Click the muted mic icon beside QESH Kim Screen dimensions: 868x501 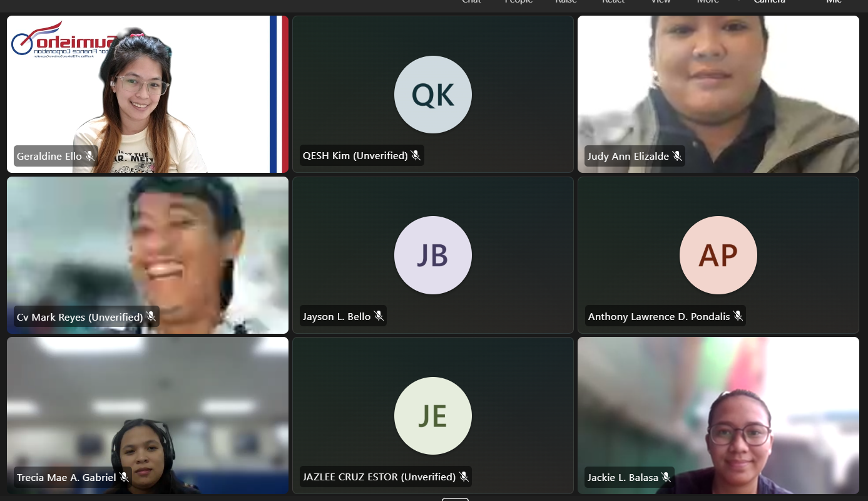(x=416, y=155)
